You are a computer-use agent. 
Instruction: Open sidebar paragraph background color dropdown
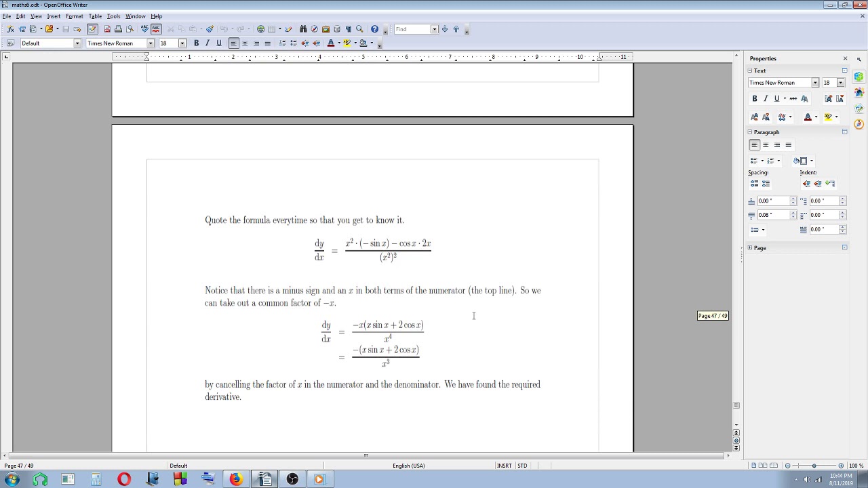811,161
